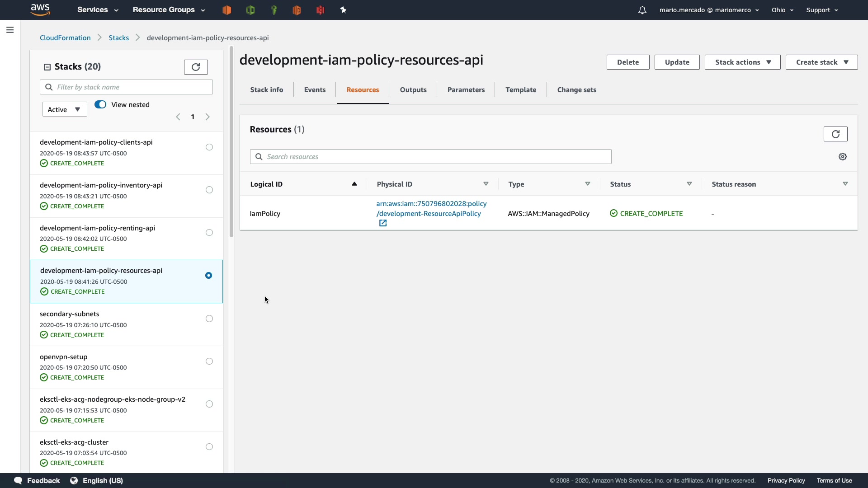Click the pin shortcut icon in header
Image resolution: width=868 pixels, height=488 pixels.
pyautogui.click(x=343, y=10)
